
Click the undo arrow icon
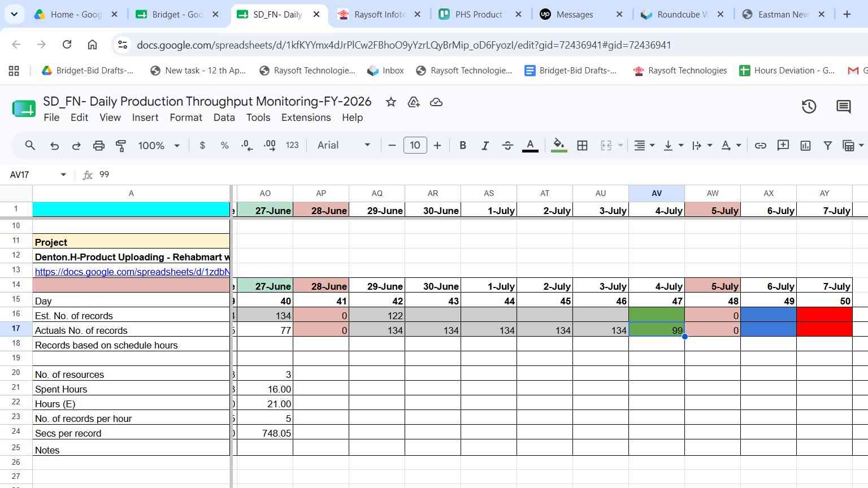click(54, 146)
